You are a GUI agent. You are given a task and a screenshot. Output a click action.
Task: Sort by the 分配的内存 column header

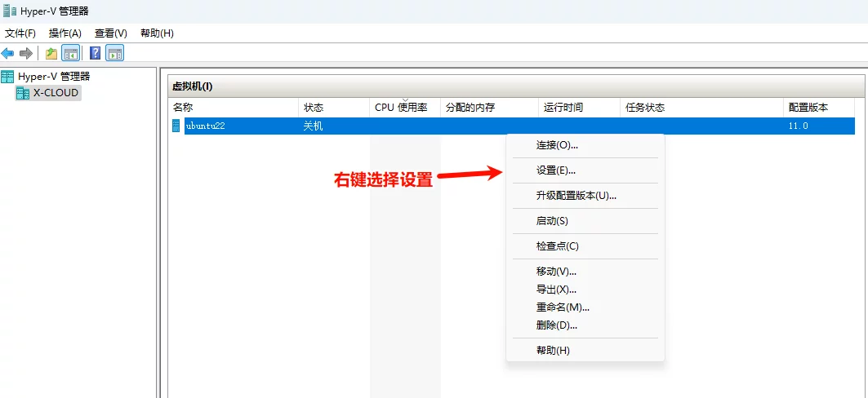pyautogui.click(x=489, y=108)
